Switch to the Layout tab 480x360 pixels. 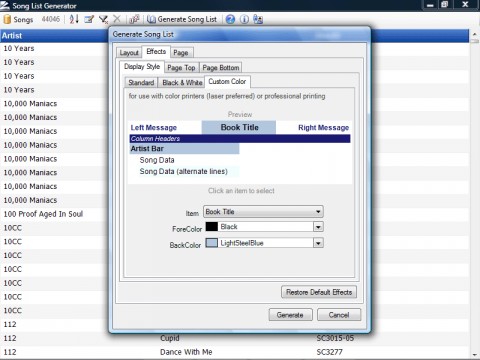point(129,53)
